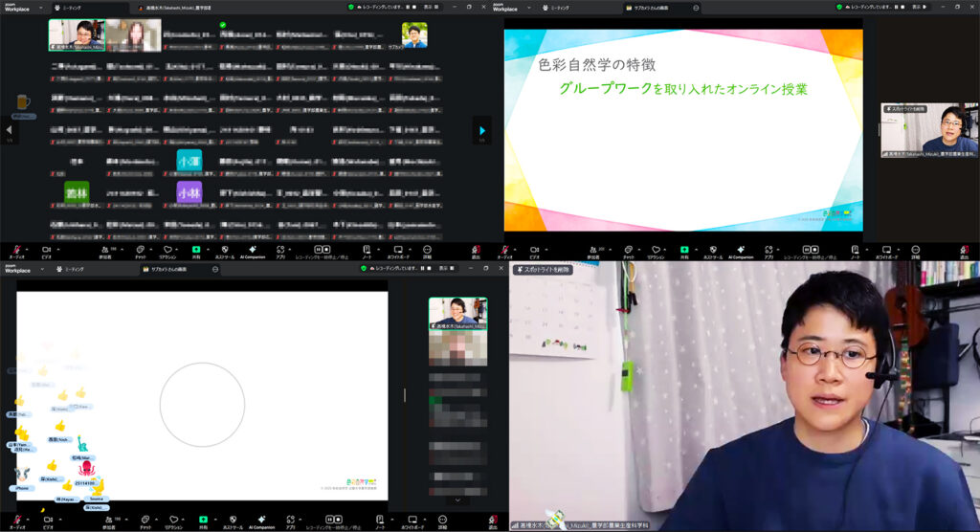
Task: Toggle recording pause/stop in slide-sharing window toolbar
Action: point(813,252)
